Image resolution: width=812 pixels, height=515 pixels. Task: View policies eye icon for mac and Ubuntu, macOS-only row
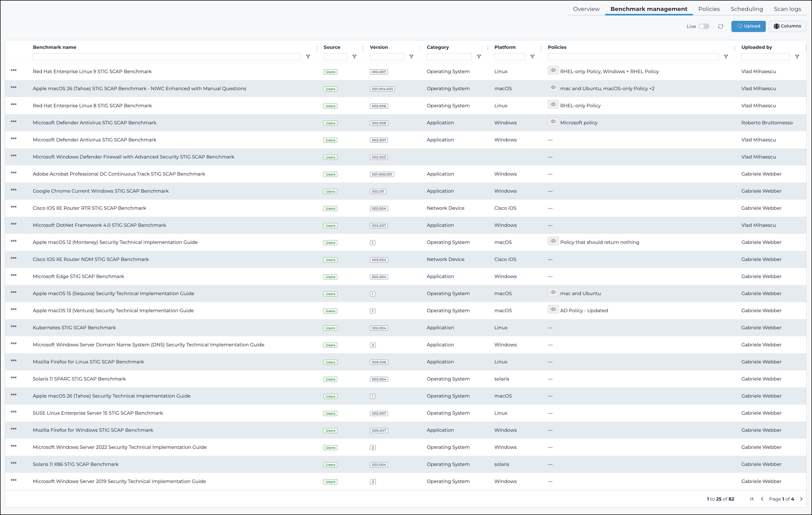click(553, 88)
